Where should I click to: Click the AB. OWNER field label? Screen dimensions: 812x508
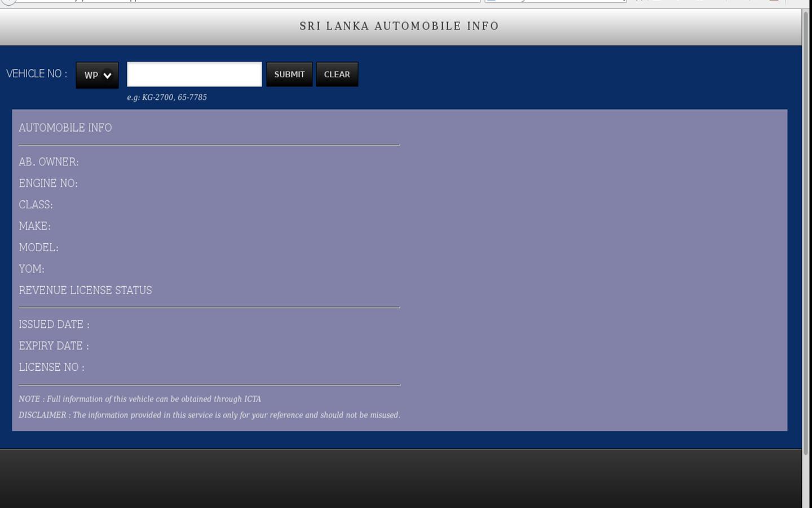tap(48, 162)
